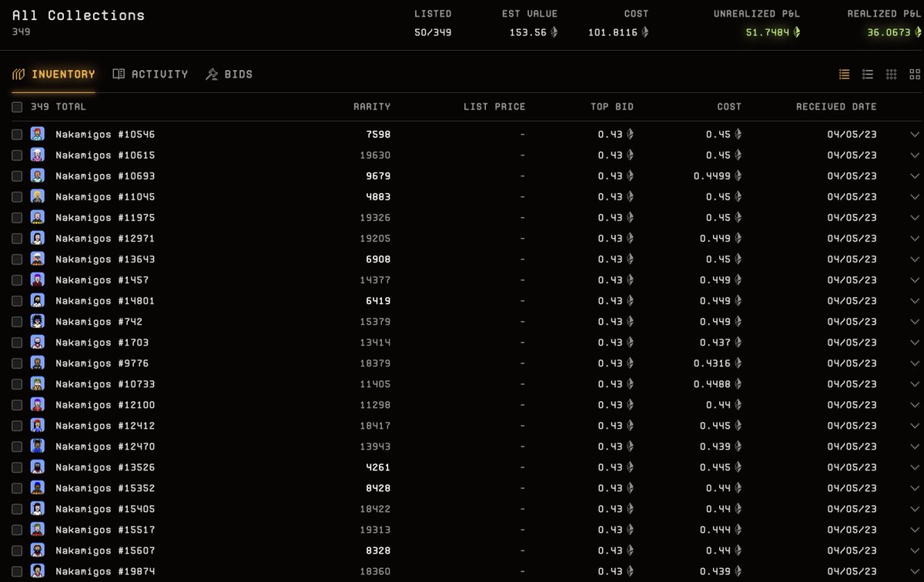Click the Nakamigos #10733 avatar image
Viewport: 924px width, 582px height.
[37, 383]
